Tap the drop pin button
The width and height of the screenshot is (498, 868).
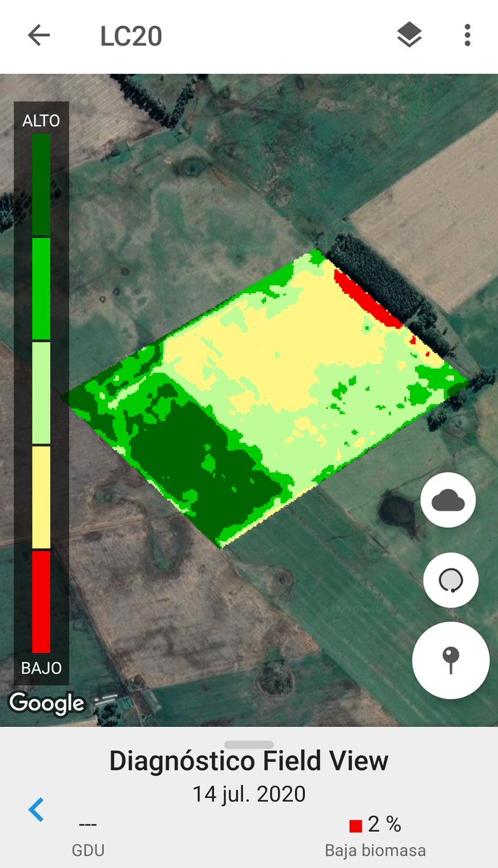pyautogui.click(x=451, y=660)
